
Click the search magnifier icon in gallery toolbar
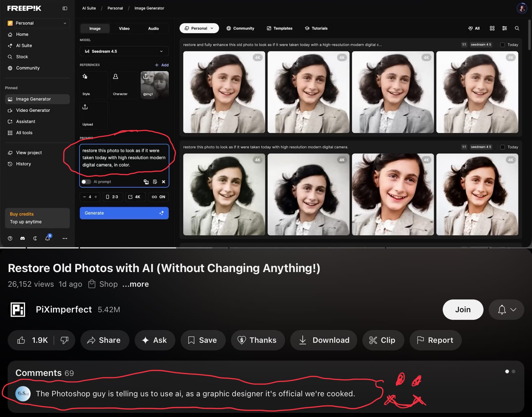click(517, 28)
